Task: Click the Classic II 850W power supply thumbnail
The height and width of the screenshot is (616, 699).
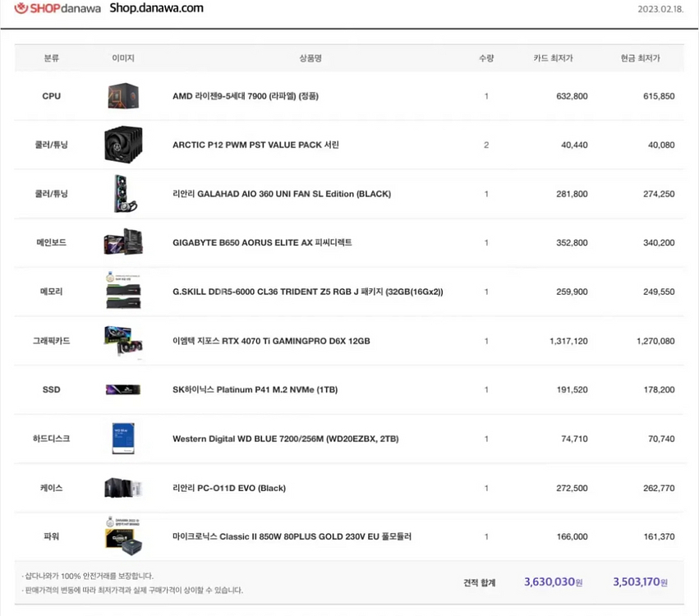Action: [x=123, y=536]
